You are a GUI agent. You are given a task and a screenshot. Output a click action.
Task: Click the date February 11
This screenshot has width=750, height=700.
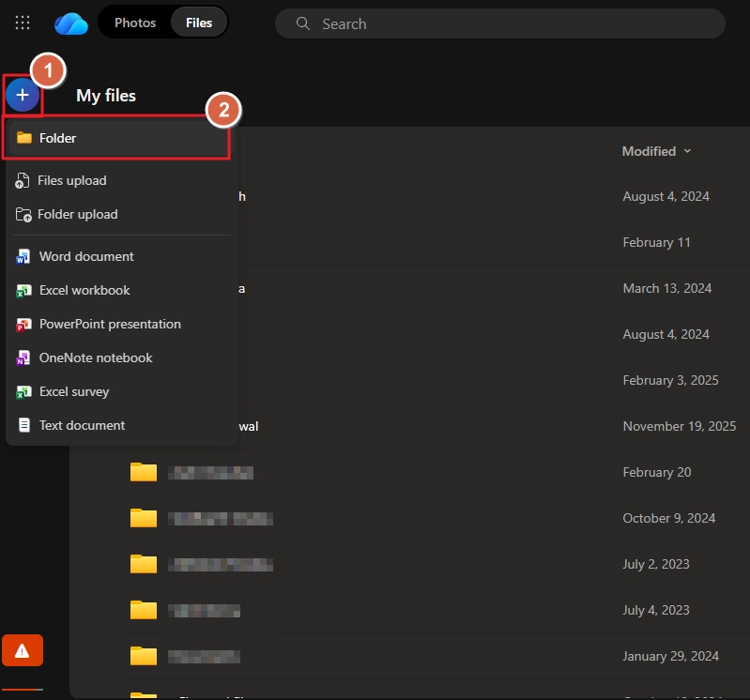(x=656, y=242)
